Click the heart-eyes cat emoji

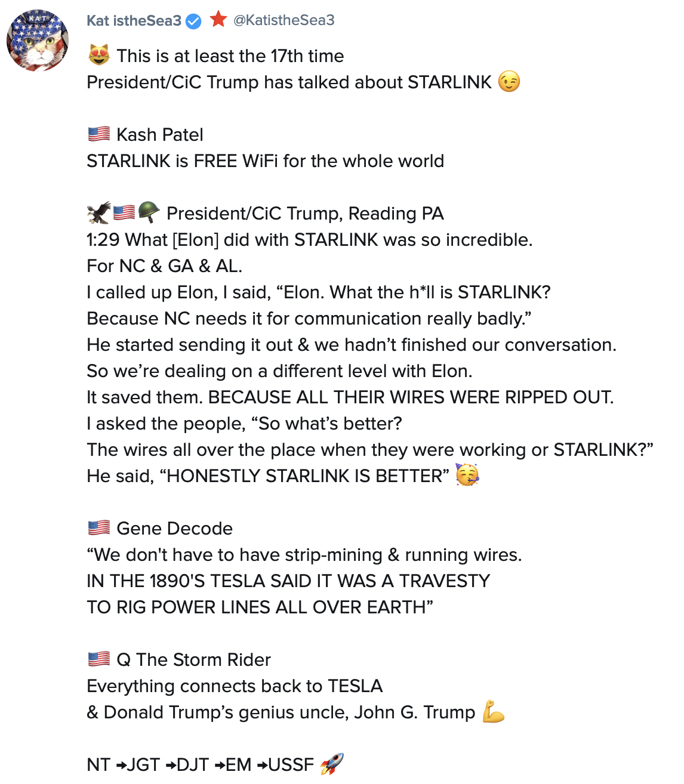[99, 55]
